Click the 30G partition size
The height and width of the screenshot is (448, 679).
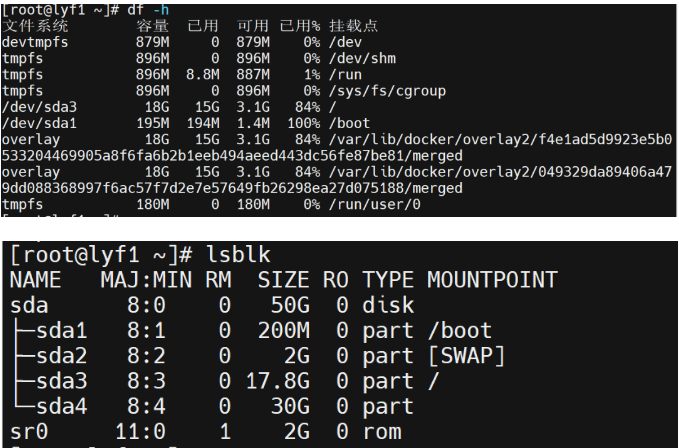pos(290,406)
